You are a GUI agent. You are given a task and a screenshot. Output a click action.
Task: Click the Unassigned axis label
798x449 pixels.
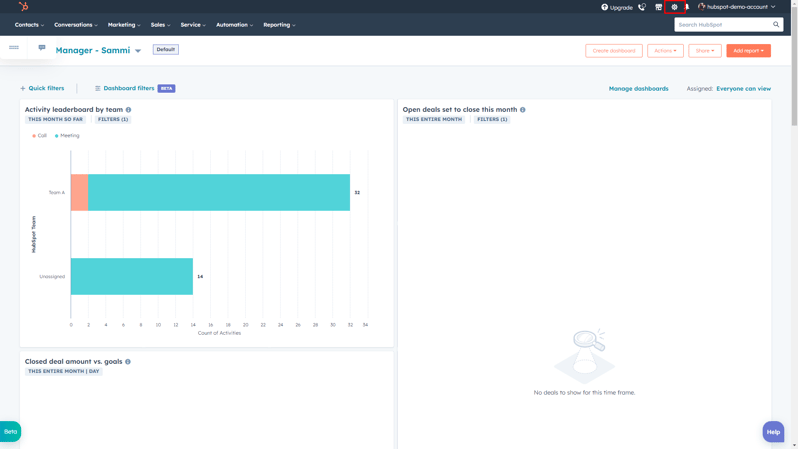coord(52,276)
